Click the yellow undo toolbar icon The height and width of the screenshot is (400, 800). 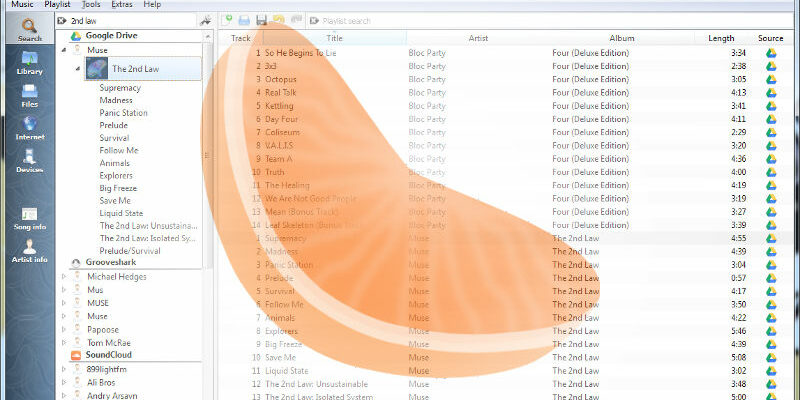[279, 20]
